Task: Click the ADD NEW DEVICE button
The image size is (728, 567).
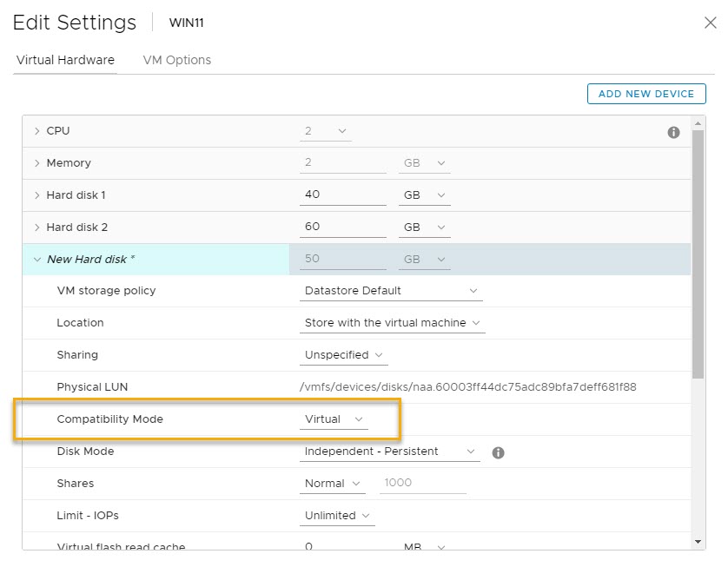Action: tap(645, 94)
